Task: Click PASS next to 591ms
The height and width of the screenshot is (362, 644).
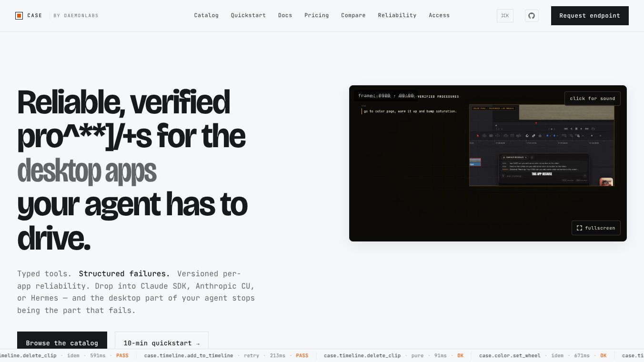Action: pyautogui.click(x=122, y=356)
